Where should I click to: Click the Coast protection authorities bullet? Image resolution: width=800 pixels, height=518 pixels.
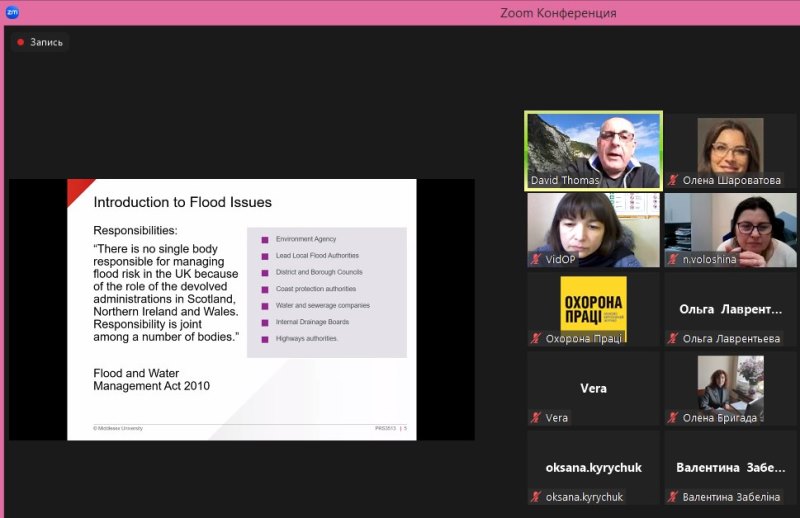309,289
